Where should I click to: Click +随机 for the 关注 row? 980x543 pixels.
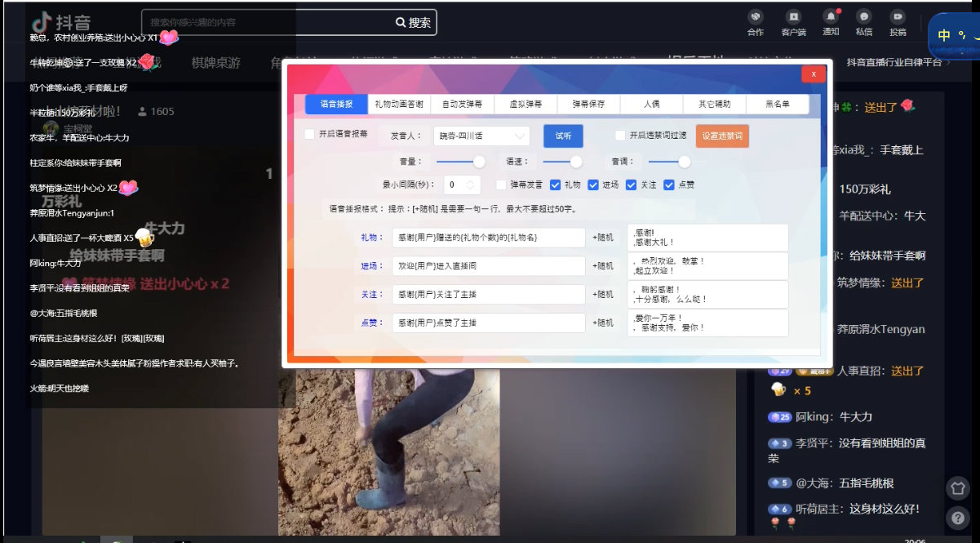coord(602,294)
